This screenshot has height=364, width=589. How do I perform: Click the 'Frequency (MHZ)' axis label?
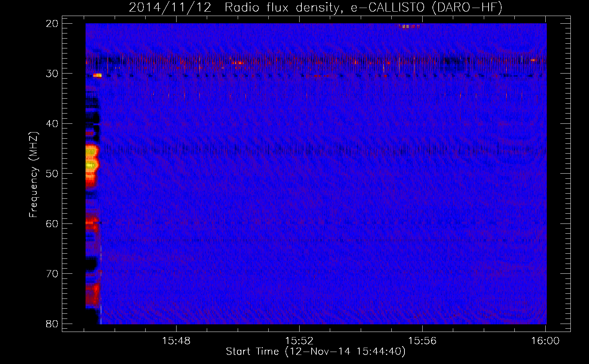point(33,175)
